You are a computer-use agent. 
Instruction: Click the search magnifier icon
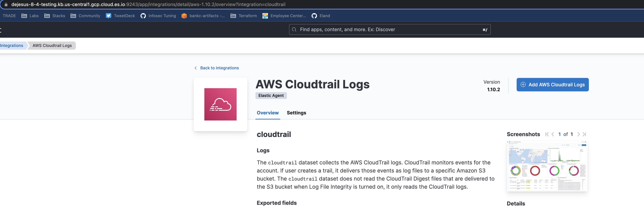[294, 29]
